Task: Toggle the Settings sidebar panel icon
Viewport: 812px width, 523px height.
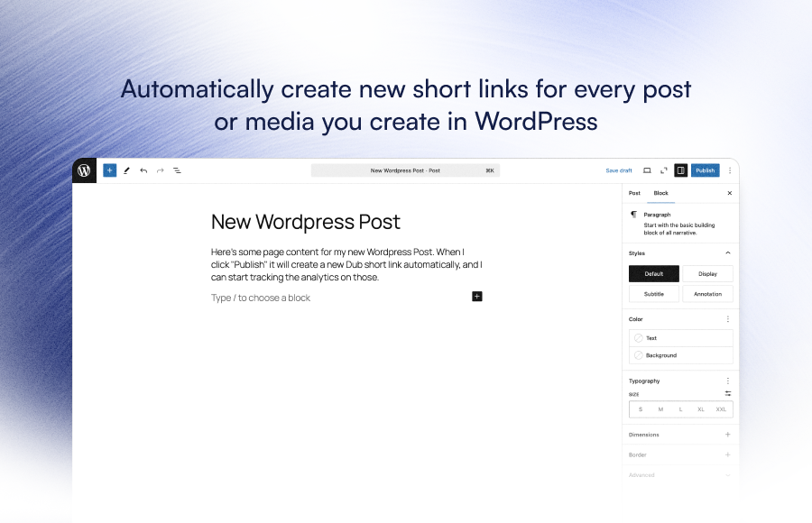Action: point(680,170)
